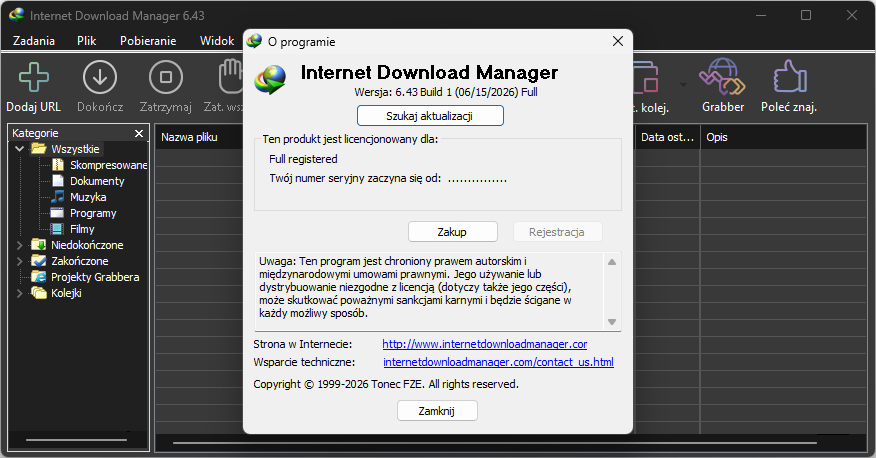The image size is (876, 458).
Task: Click the Zamknij button
Action: (437, 411)
